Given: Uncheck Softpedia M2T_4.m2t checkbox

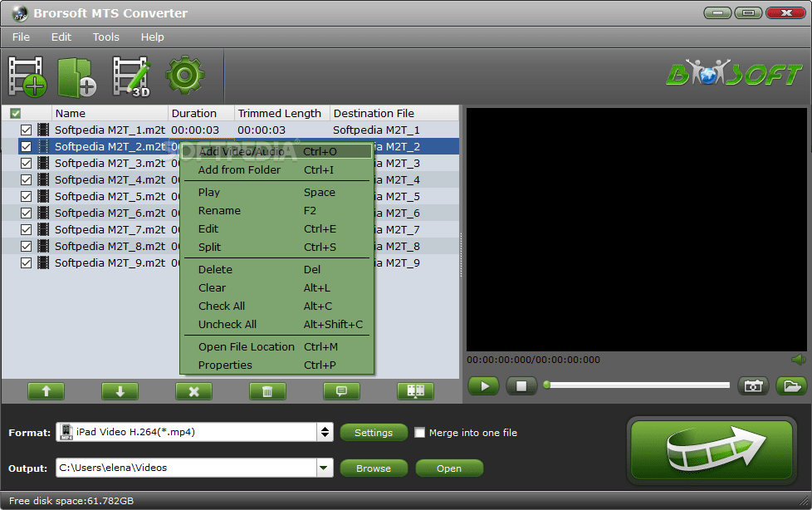Looking at the screenshot, I should [x=26, y=180].
